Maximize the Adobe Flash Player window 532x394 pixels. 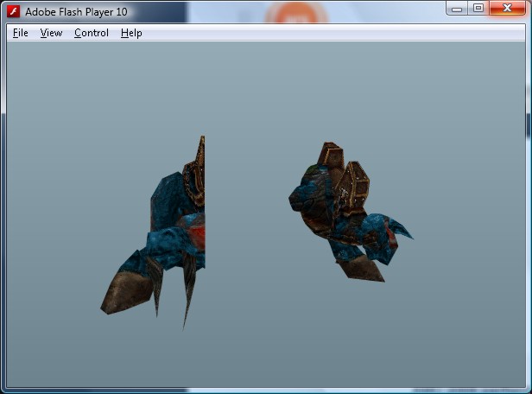pos(478,8)
